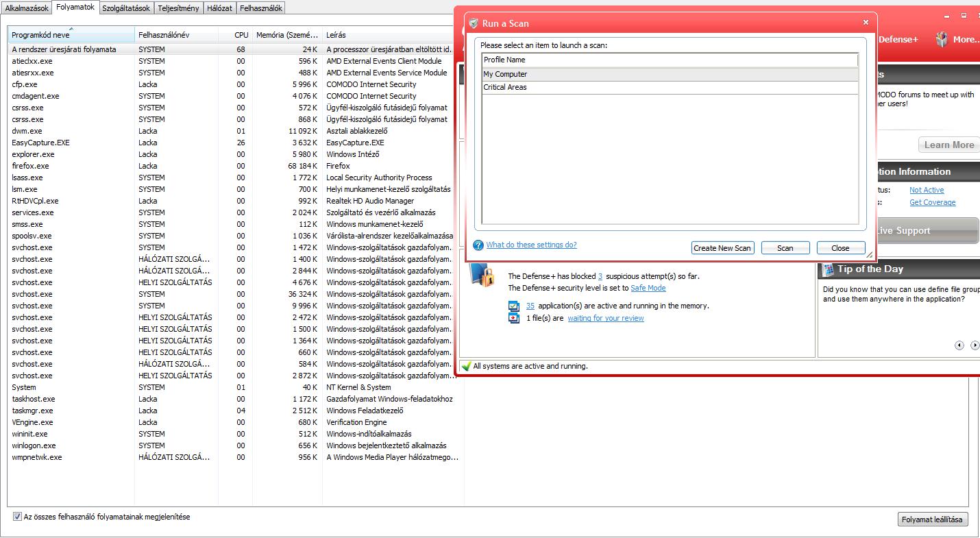Click the '35' active applications link
This screenshot has width=980, height=538.
[x=530, y=306]
